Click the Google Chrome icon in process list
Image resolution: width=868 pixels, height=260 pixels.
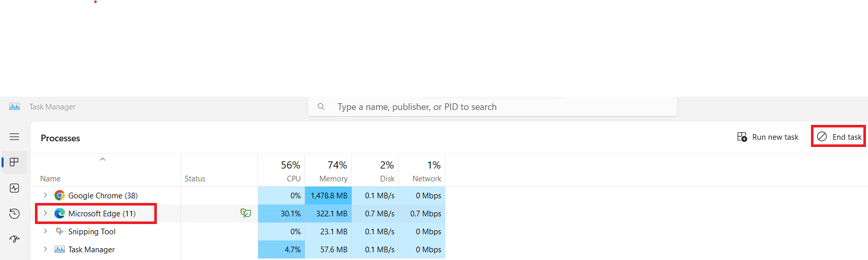click(60, 195)
